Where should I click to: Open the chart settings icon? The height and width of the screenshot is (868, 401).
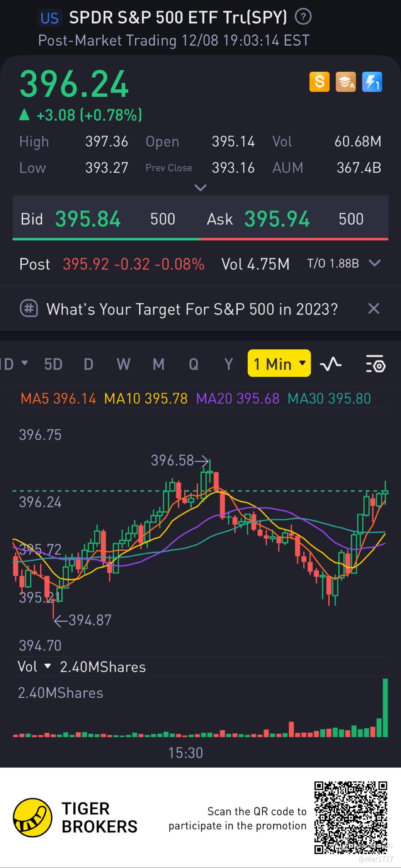pyautogui.click(x=376, y=364)
